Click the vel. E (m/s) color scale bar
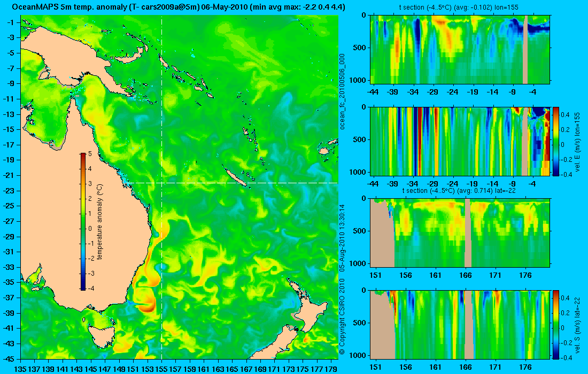This screenshot has width=588, height=374. [556, 141]
